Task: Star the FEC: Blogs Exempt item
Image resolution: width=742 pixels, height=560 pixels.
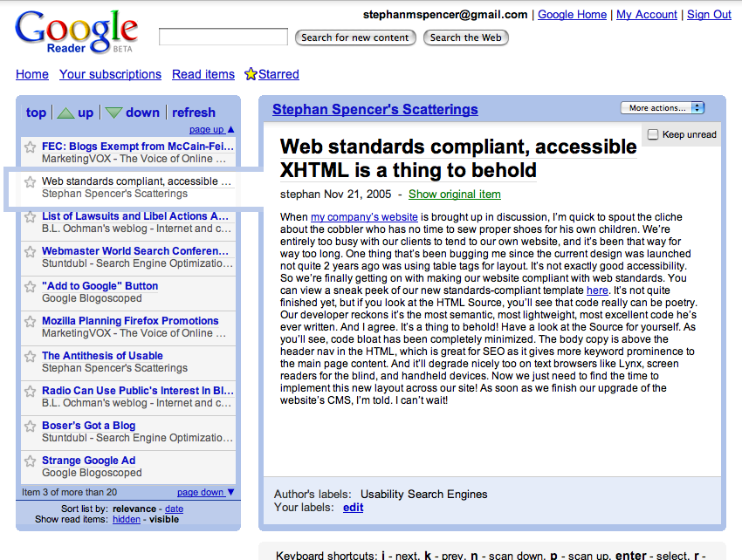Action: [31, 147]
